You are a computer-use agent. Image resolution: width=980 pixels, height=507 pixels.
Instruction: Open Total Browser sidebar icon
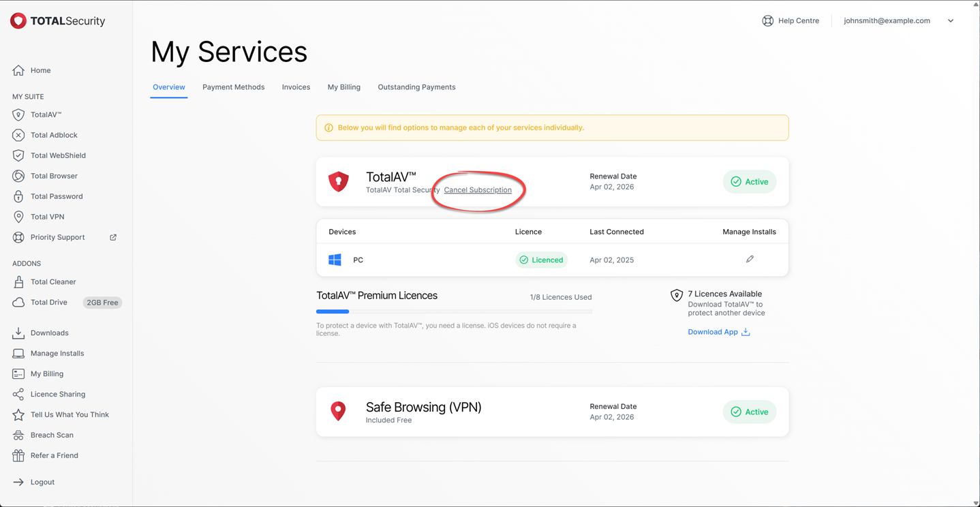click(x=18, y=176)
